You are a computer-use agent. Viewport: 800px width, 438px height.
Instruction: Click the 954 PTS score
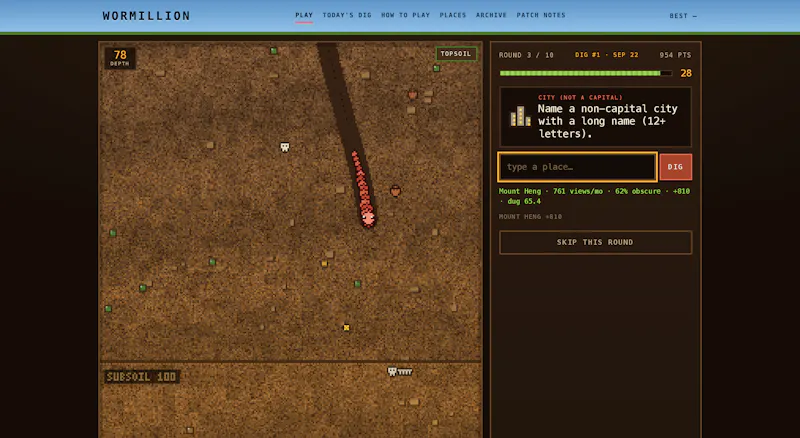(x=676, y=55)
